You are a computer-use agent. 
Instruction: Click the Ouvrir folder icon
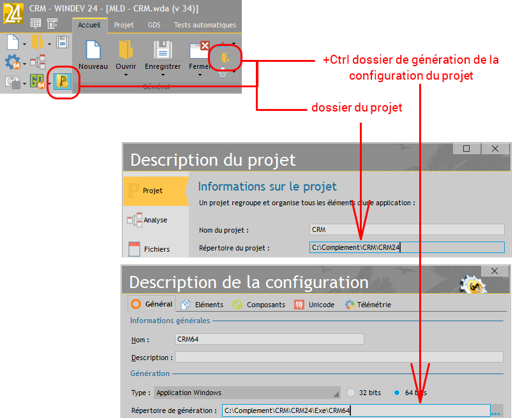[126, 50]
